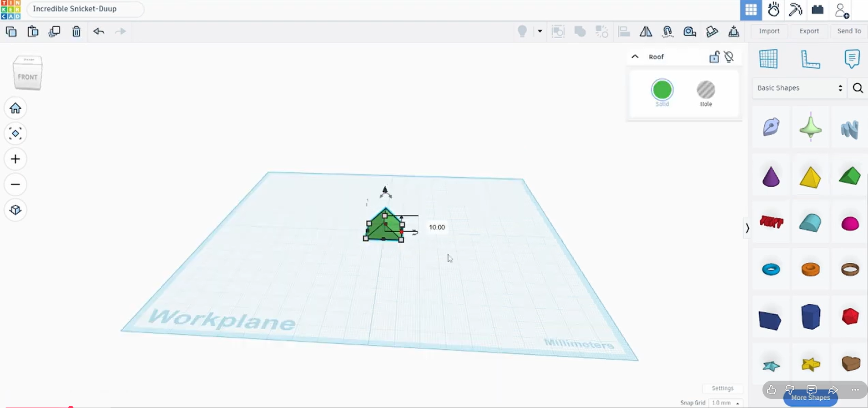Click the Notes tool icon
Image resolution: width=868 pixels, height=408 pixels.
coord(852,59)
